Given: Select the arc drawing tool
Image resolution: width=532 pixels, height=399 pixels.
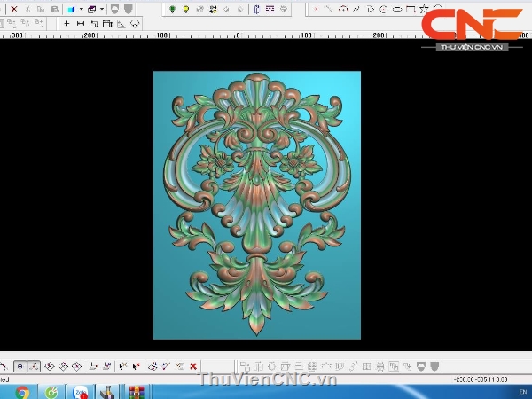Looking at the screenshot, I should click(343, 9).
